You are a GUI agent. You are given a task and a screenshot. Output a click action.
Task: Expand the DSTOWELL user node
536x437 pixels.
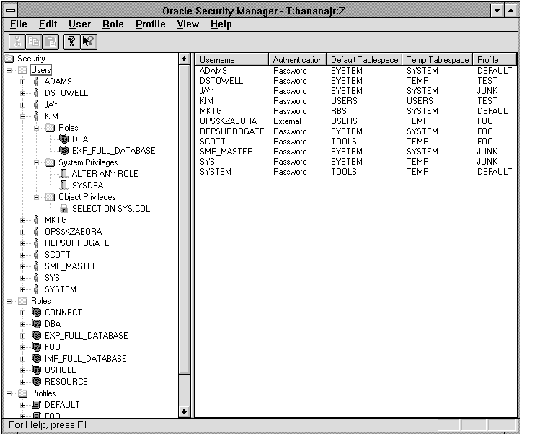pyautogui.click(x=23, y=93)
